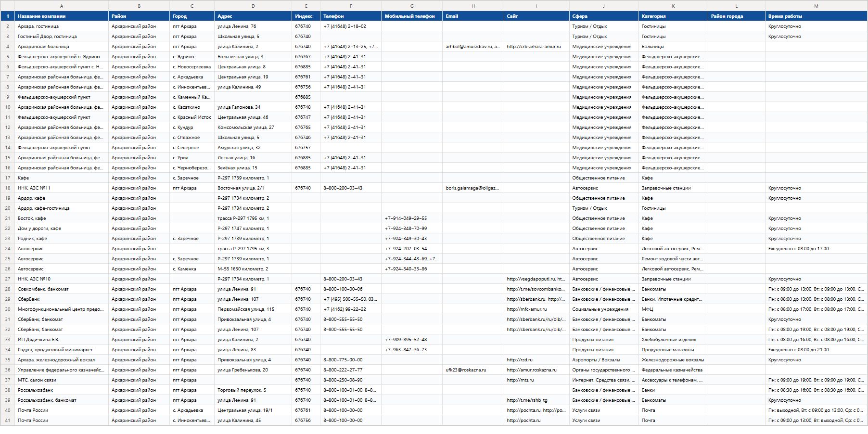Select column J header letter
868x434 pixels.
point(604,6)
